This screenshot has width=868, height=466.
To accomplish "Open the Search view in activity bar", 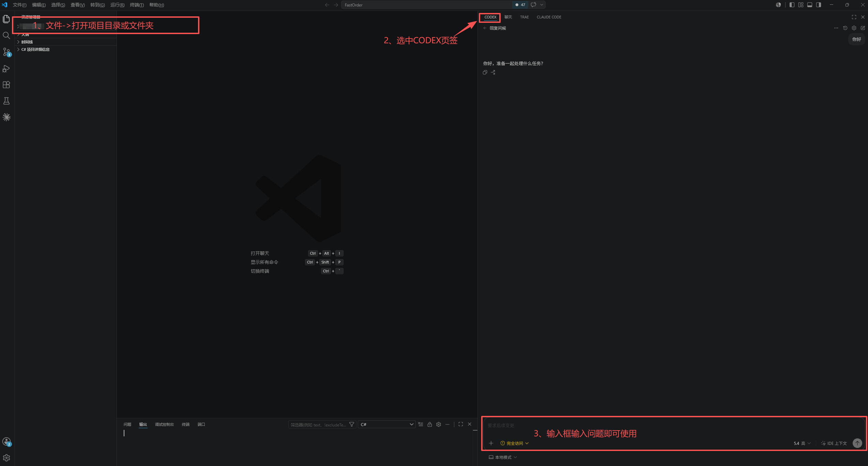I will coord(6,35).
